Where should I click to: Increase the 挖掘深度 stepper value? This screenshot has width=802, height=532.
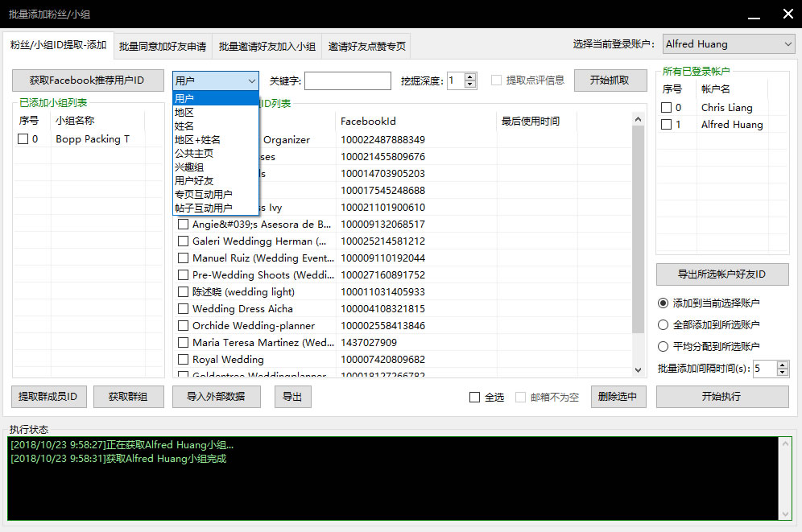(470, 76)
